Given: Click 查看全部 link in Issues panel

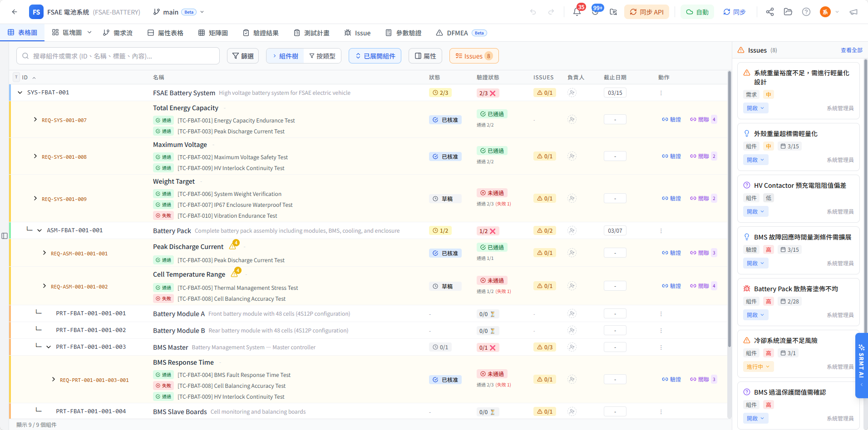Looking at the screenshot, I should [x=851, y=50].
